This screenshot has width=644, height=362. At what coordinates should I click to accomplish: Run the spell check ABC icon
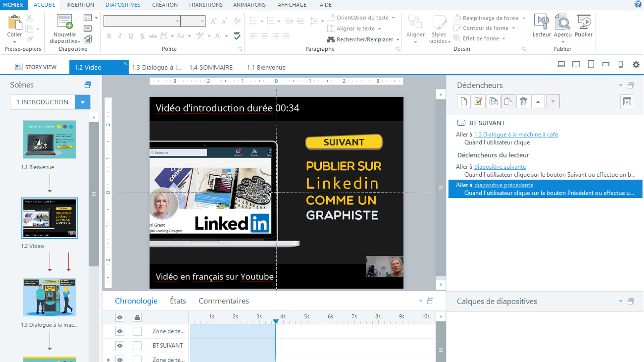[x=237, y=36]
